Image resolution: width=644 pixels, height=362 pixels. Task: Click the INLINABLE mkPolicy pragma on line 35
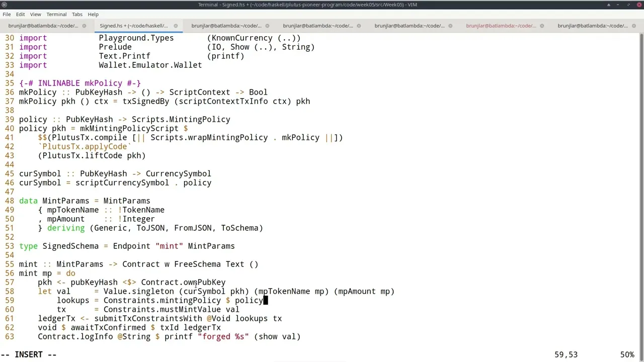tap(80, 83)
